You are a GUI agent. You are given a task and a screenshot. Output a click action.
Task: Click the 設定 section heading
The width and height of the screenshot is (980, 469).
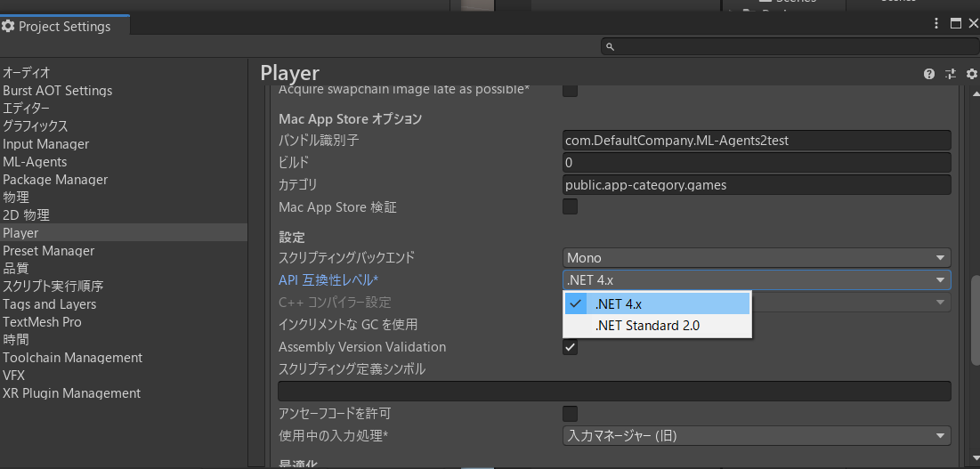[291, 238]
